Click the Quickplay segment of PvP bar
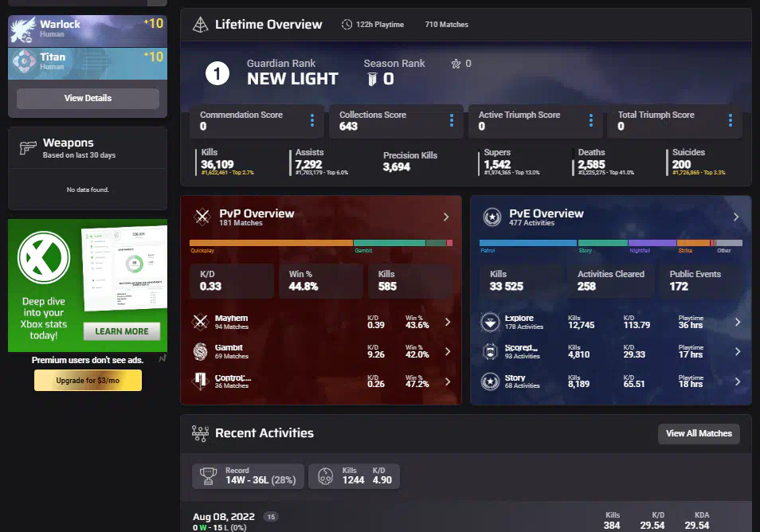 (x=271, y=242)
